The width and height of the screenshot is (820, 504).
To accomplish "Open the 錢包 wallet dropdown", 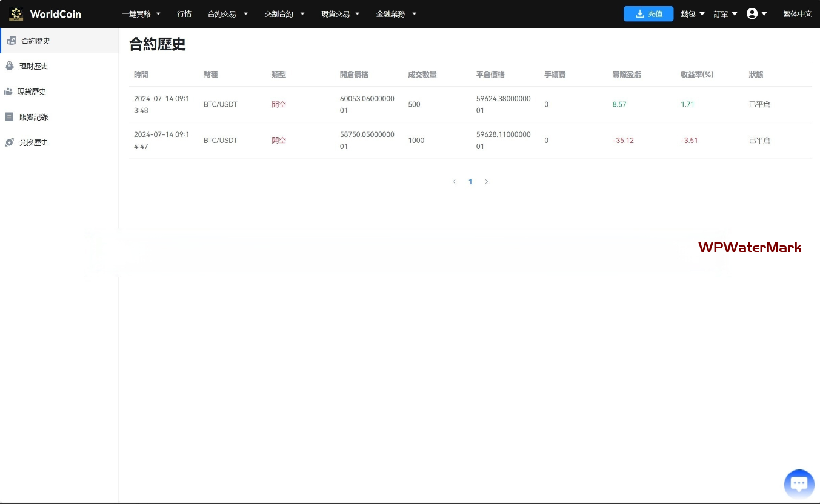I will (x=693, y=13).
